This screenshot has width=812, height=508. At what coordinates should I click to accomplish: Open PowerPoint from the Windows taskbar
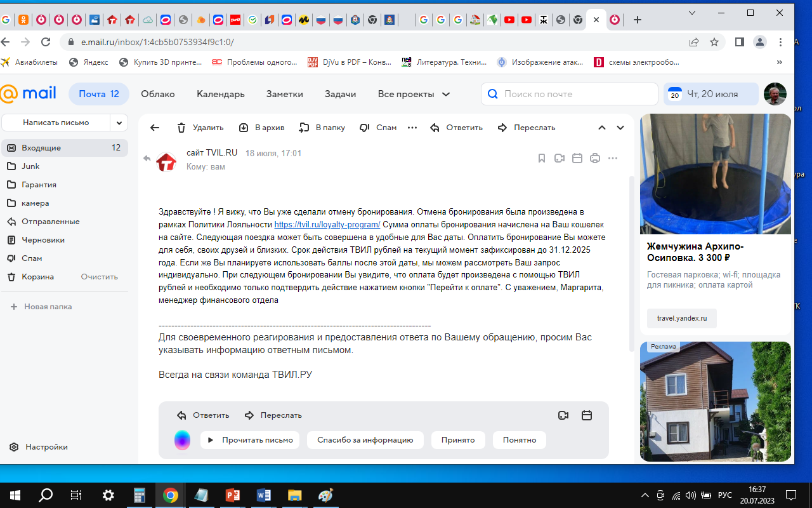click(233, 495)
